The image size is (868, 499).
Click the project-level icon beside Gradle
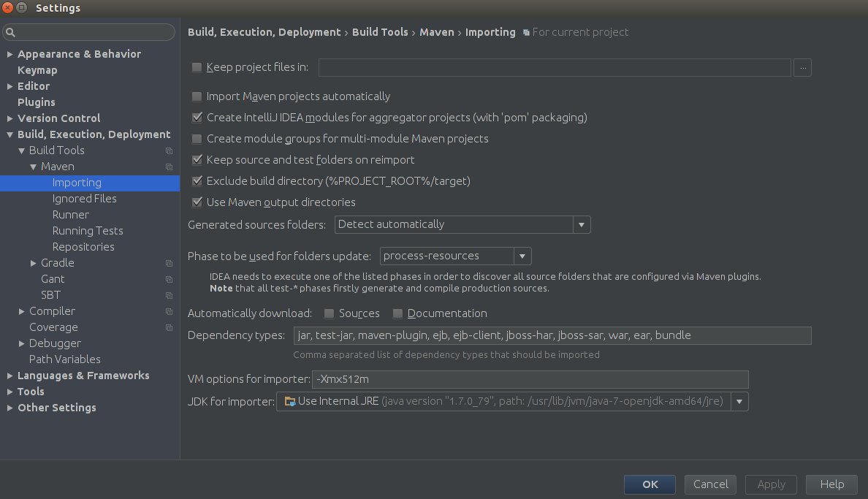(x=169, y=264)
